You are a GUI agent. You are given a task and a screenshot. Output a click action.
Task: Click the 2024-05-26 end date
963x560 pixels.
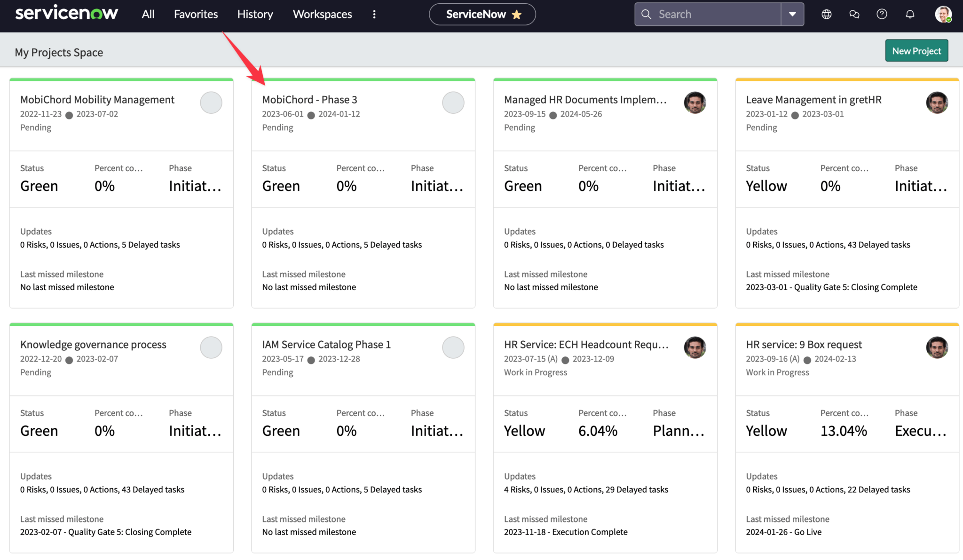coord(581,114)
